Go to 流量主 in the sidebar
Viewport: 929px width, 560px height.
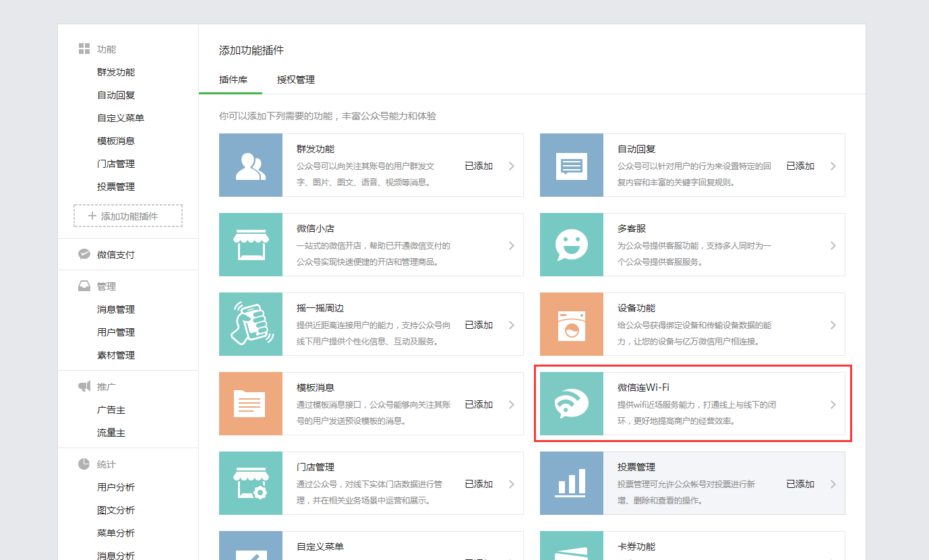click(111, 433)
